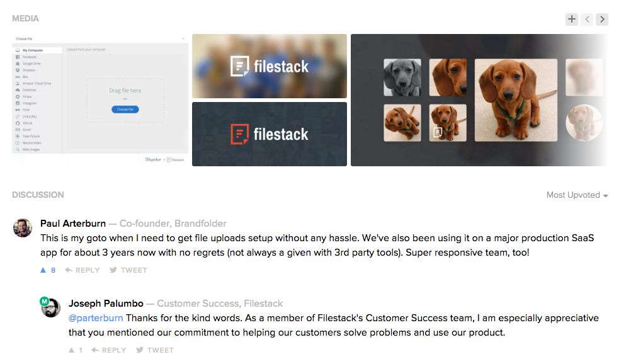Click Joseph Palumbo's avatar picture
The width and height of the screenshot is (626, 364).
pyautogui.click(x=51, y=308)
